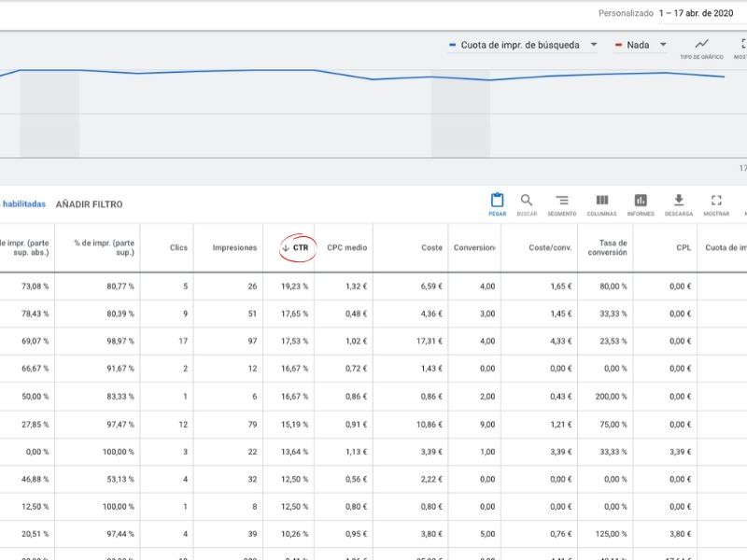Click the cost cell 17,31 €
Screen dimensions: 747x560
430,341
